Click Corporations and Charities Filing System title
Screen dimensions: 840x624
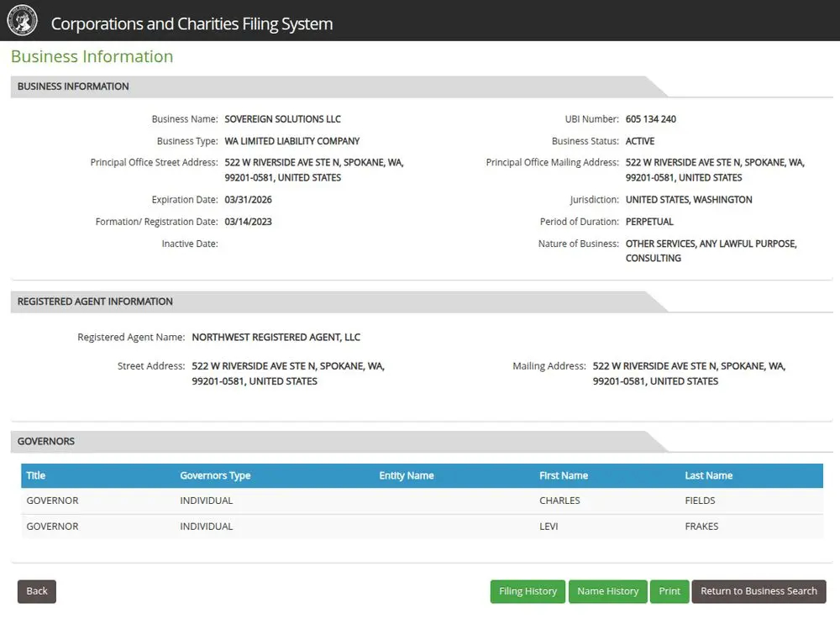(192, 24)
